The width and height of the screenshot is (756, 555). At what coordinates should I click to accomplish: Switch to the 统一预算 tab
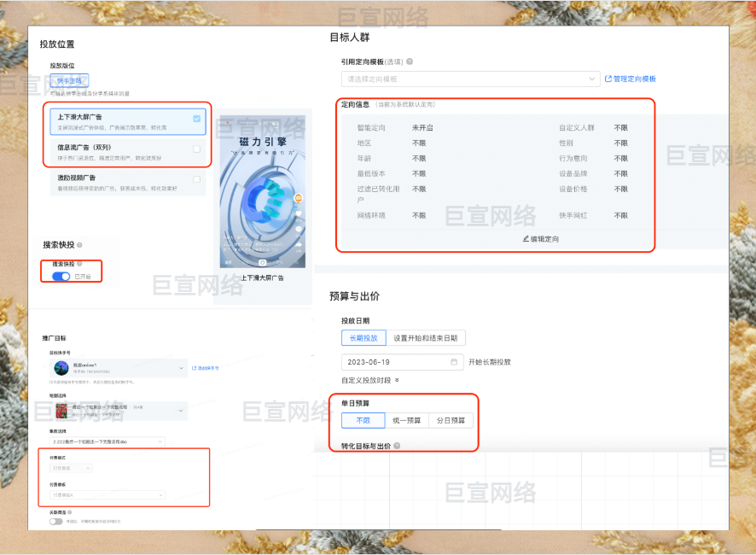pos(407,420)
